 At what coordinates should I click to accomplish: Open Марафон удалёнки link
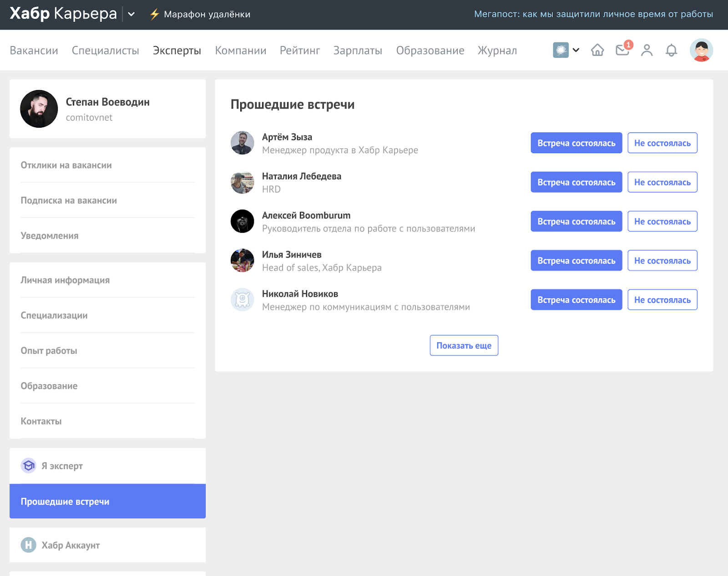(207, 15)
